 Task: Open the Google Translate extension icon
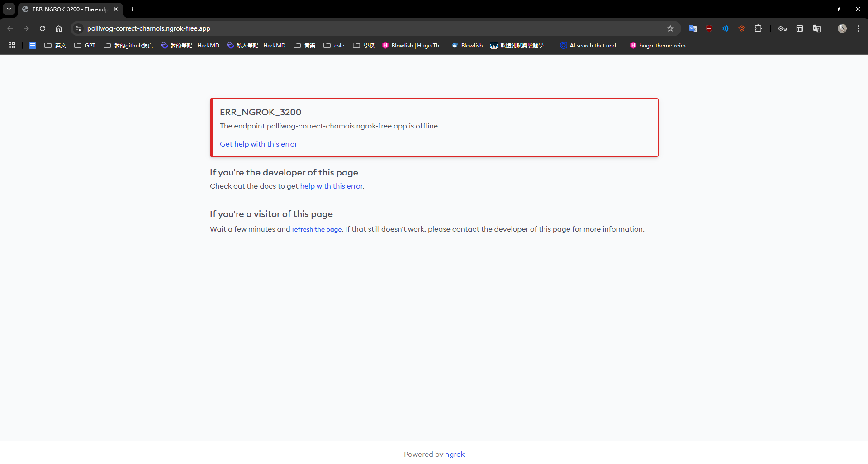pyautogui.click(x=693, y=28)
